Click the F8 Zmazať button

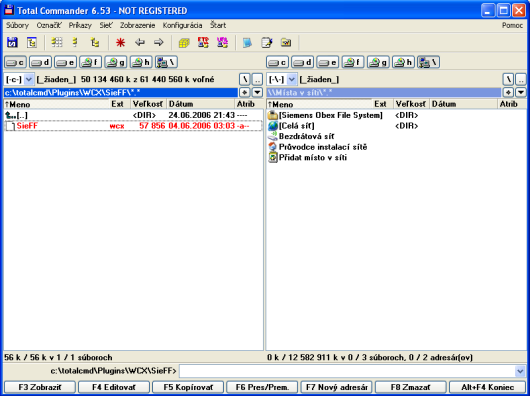[410, 387]
